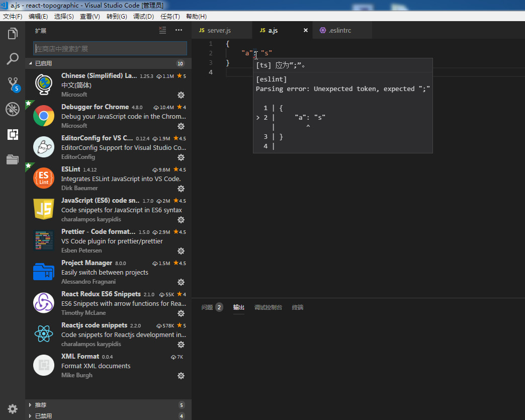Expand the 已禁用 extensions section
The height and width of the screenshot is (420, 525).
tap(60, 415)
